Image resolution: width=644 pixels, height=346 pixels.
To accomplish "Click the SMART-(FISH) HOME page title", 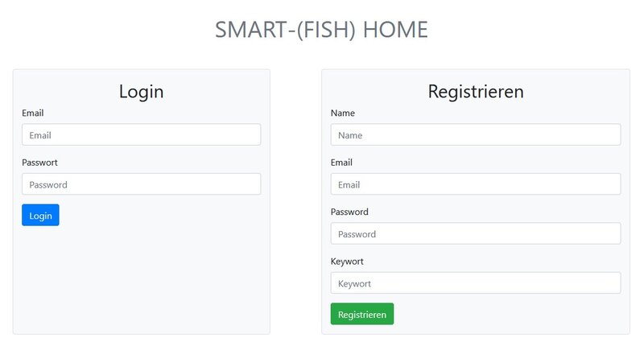I will coord(321,30).
